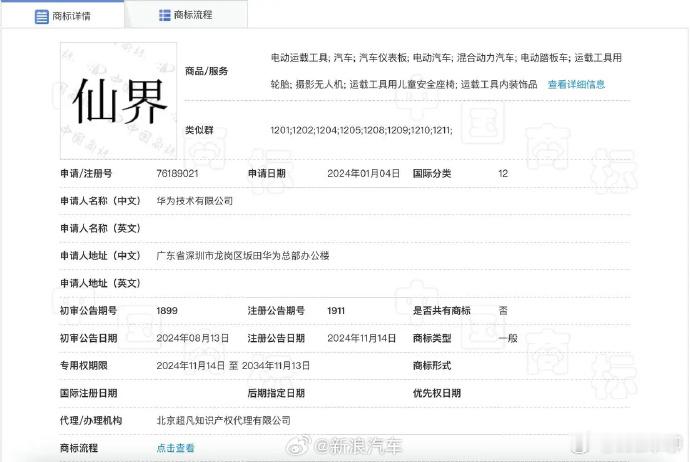This screenshot has height=462, width=690.
Task: Click the 商标详情 list icon
Action: 41,17
